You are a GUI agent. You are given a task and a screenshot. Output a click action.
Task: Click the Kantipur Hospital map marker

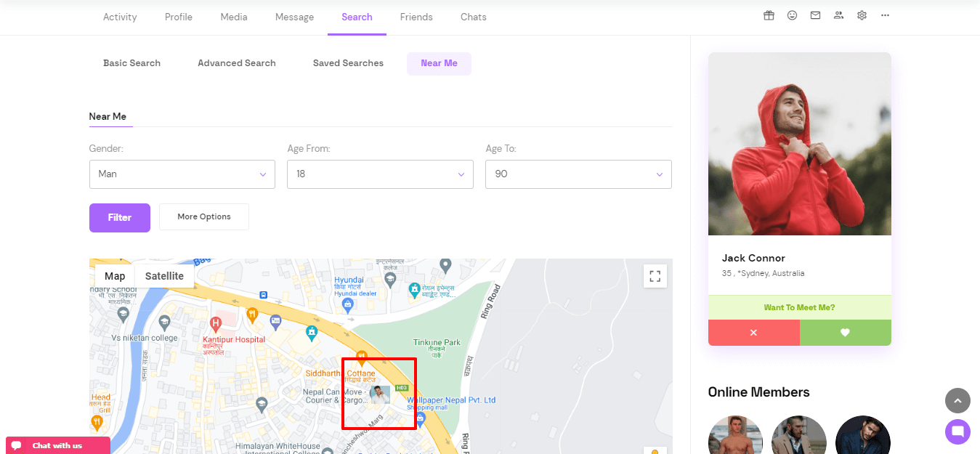pos(215,323)
